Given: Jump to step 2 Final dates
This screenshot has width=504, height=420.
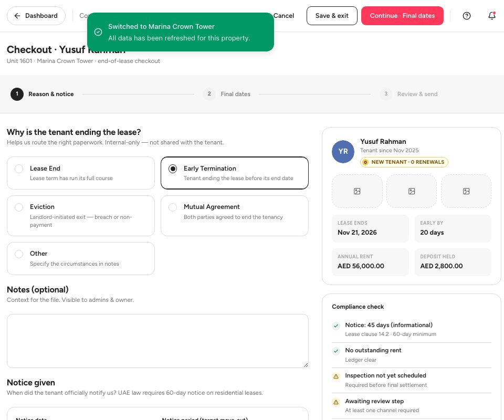Looking at the screenshot, I should tap(227, 94).
